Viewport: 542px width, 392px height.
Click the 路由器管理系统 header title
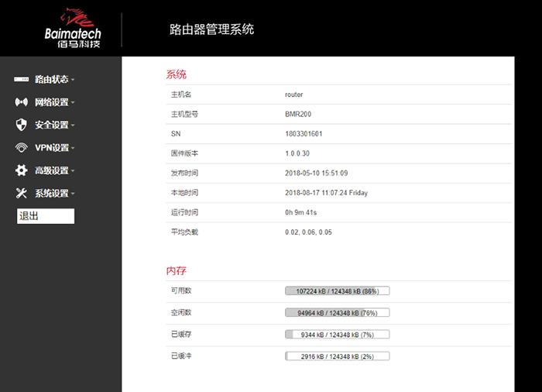(211, 30)
